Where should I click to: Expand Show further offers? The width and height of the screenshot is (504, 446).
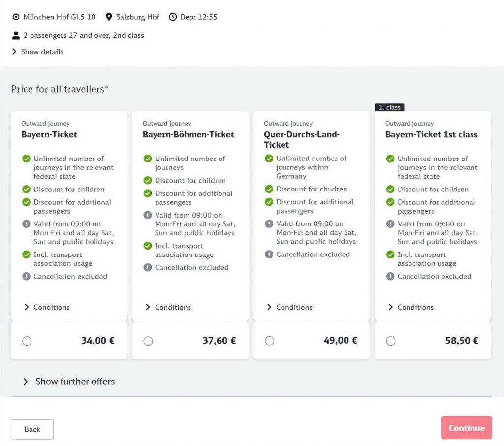(x=69, y=382)
